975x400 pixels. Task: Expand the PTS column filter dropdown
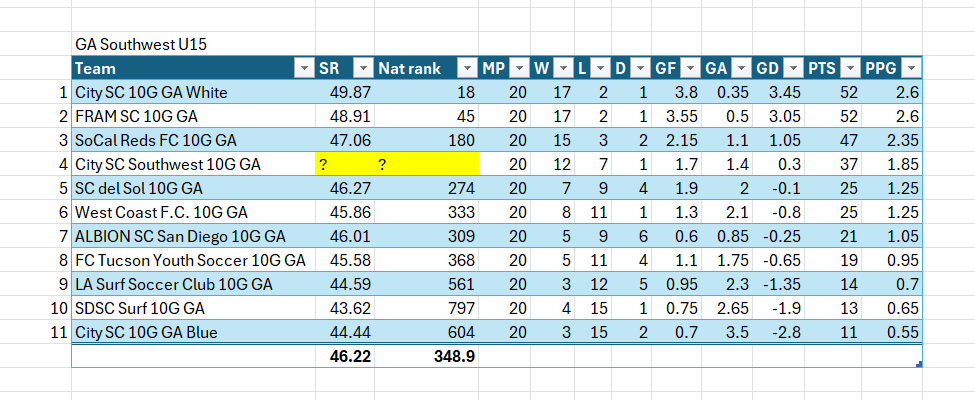pos(851,68)
